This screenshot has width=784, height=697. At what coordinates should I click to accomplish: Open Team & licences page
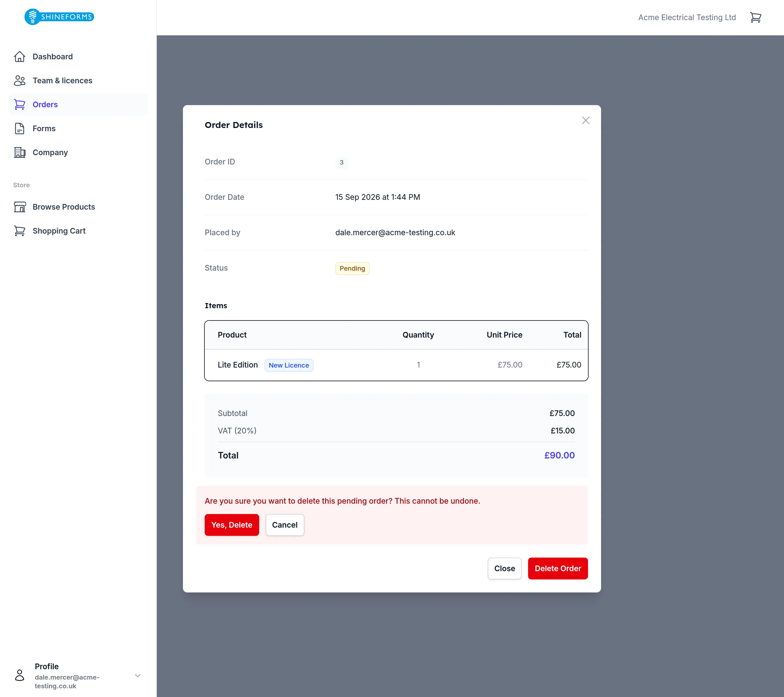78,81
